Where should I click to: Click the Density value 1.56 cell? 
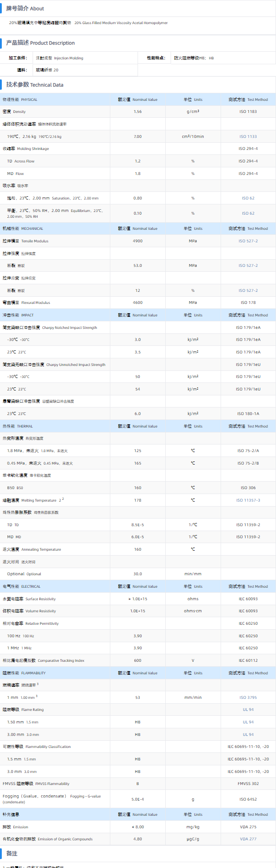138,112
